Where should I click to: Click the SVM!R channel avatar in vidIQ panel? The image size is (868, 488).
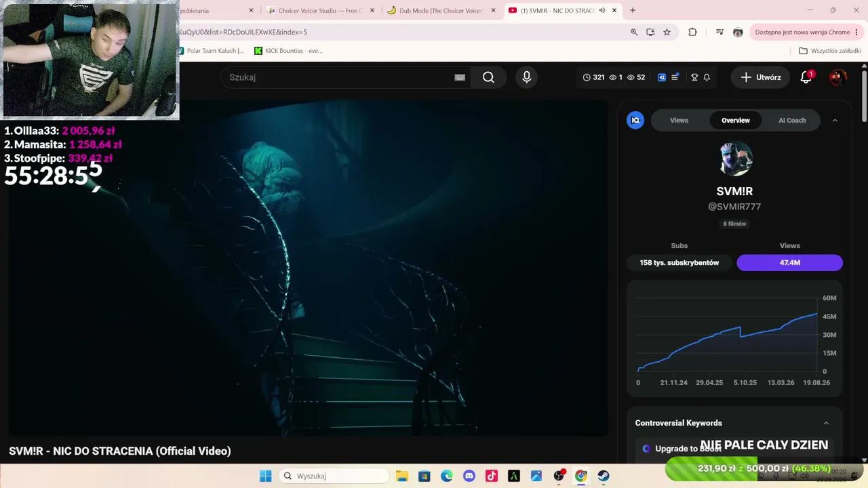coord(735,159)
